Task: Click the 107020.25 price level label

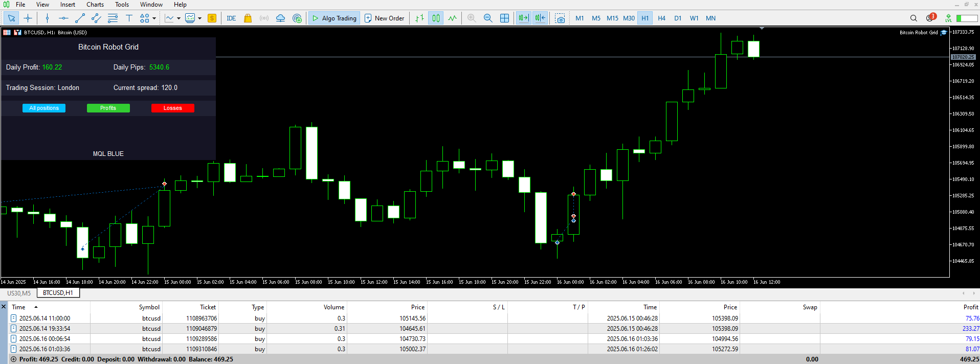Action: pos(963,57)
